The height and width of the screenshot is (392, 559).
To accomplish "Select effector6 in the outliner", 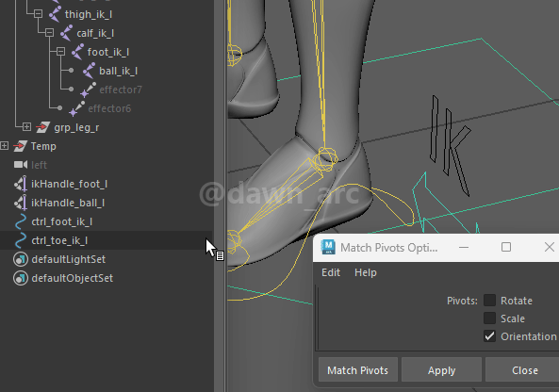I will click(x=109, y=108).
